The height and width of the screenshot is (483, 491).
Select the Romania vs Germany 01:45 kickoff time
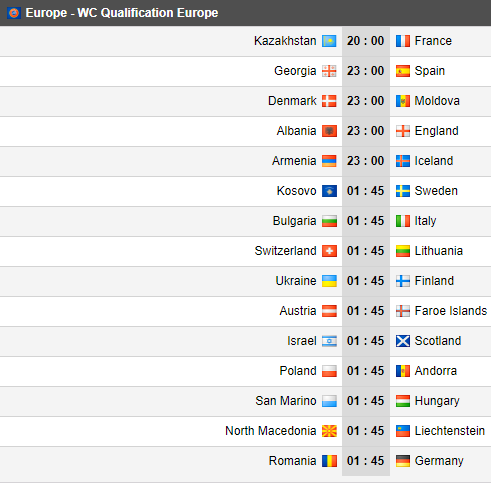tap(366, 461)
